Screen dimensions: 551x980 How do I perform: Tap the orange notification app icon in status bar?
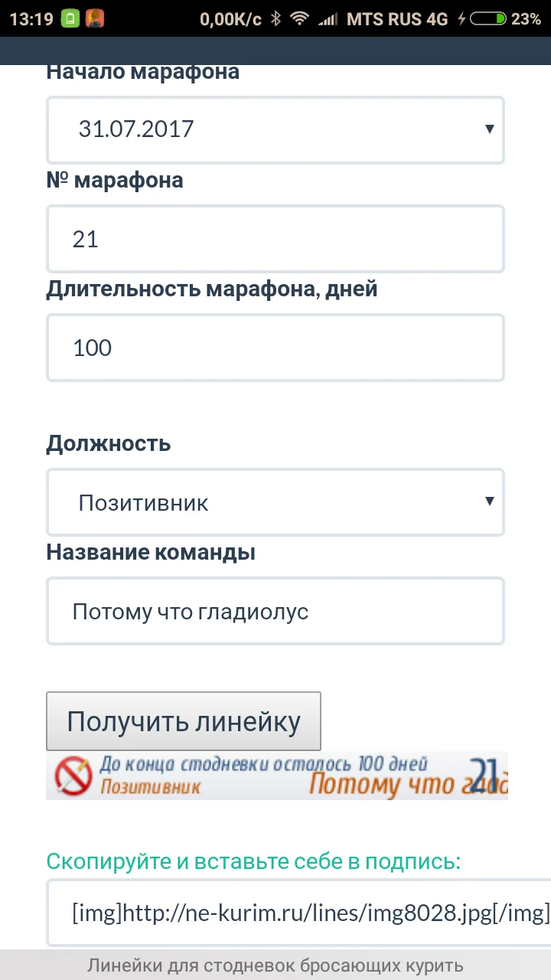pos(95,19)
